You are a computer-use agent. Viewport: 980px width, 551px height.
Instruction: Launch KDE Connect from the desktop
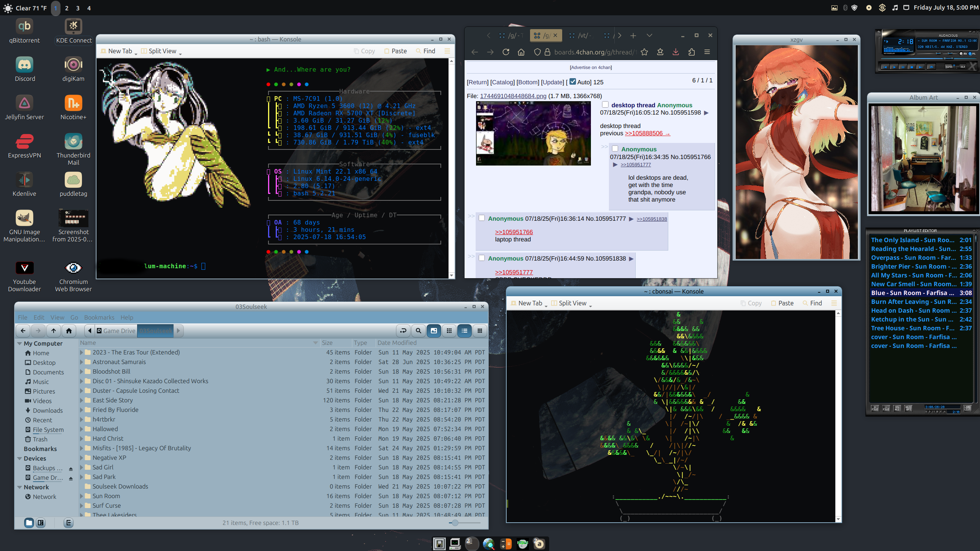[x=74, y=31]
